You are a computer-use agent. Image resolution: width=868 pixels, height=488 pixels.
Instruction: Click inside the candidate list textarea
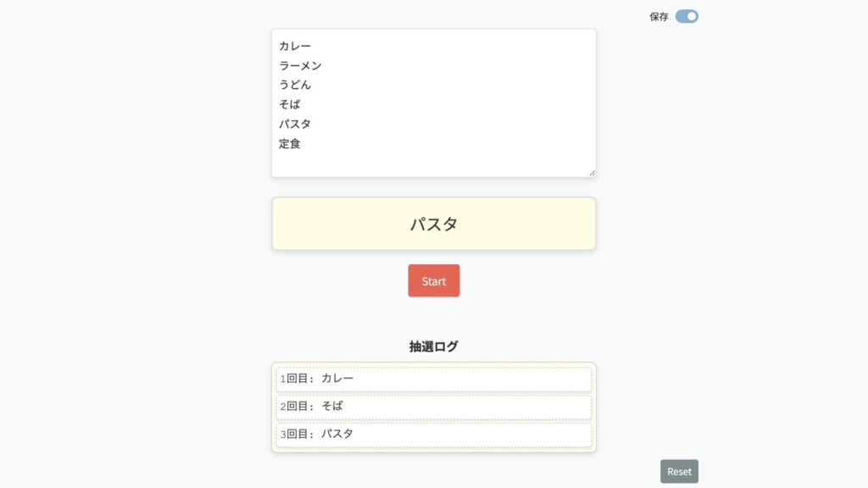(433, 103)
